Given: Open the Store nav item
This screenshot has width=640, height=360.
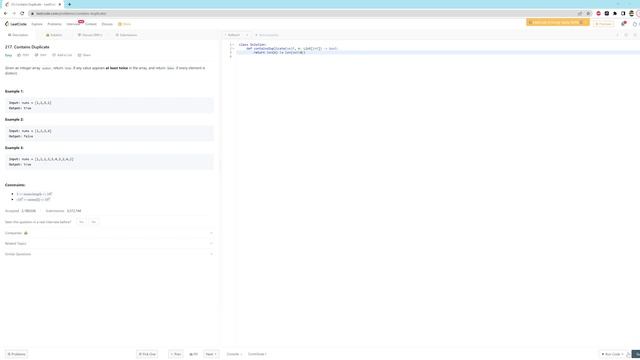Looking at the screenshot, I should 124,24.
